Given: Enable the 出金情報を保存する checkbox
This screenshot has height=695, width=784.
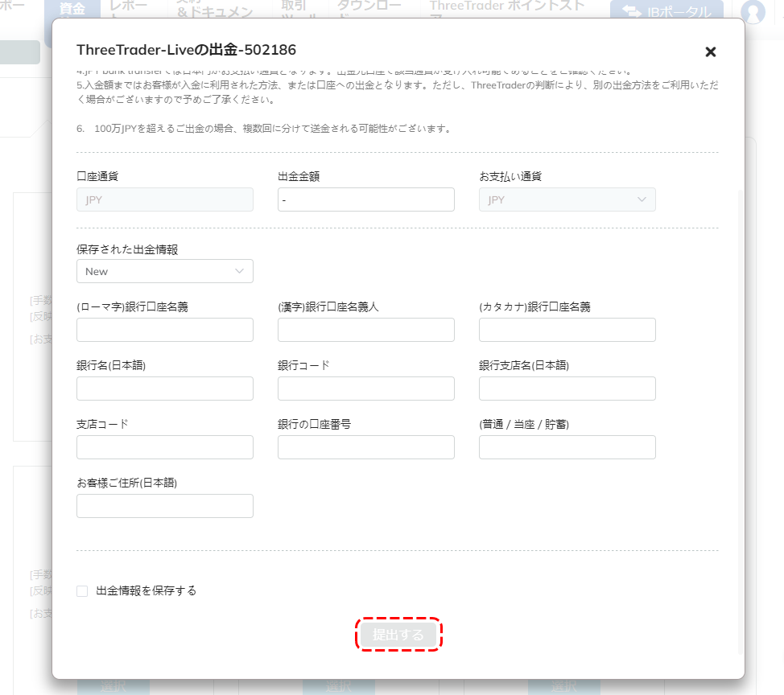Looking at the screenshot, I should 82,591.
